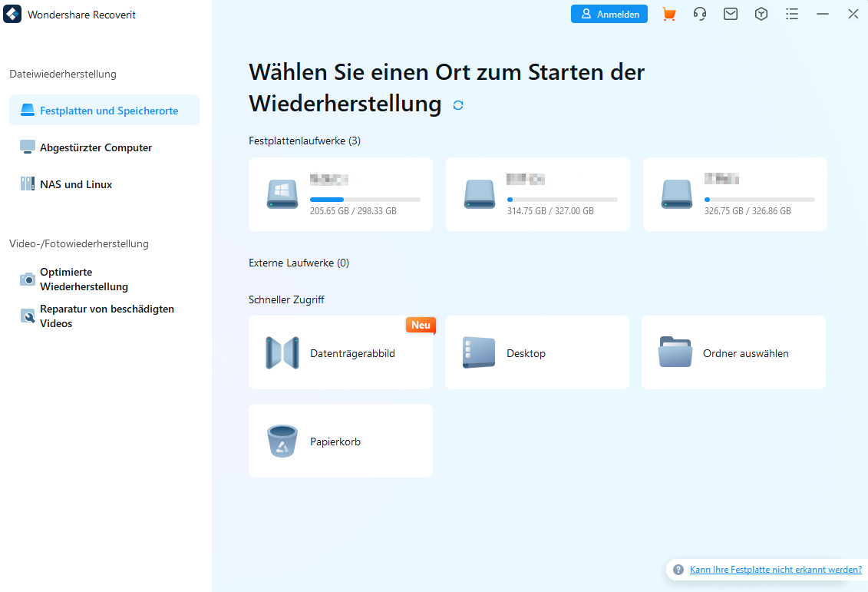Switch to NAS und Linux
This screenshot has height=592, width=868.
76,184
